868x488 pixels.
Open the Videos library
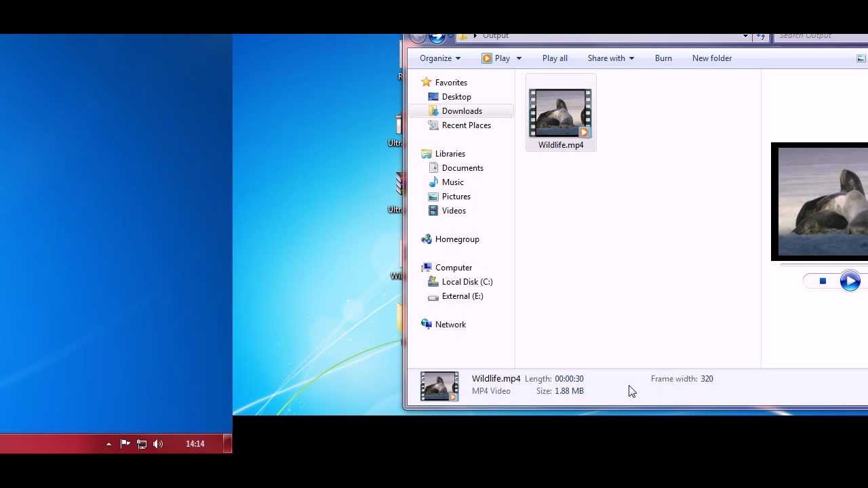tap(454, 211)
